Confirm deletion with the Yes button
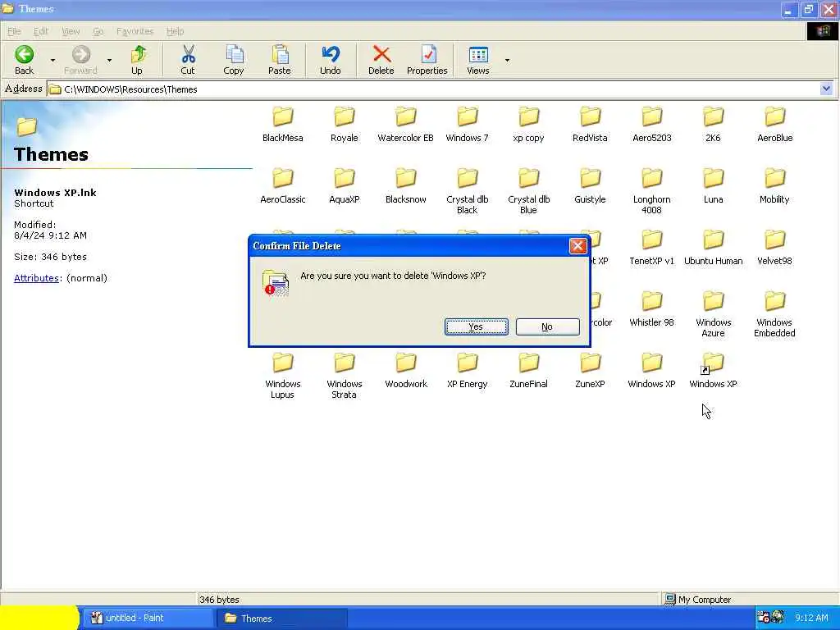The height and width of the screenshot is (630, 840). [x=477, y=326]
